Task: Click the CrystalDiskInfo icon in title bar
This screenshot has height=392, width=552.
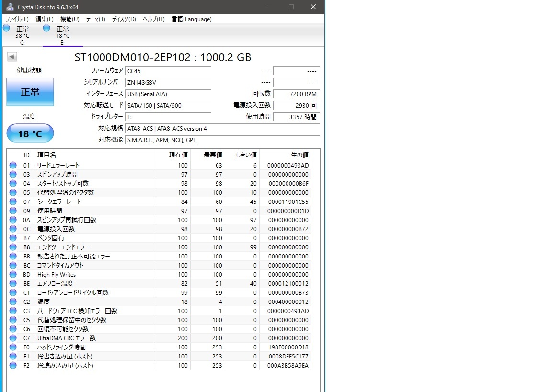Action: point(10,7)
